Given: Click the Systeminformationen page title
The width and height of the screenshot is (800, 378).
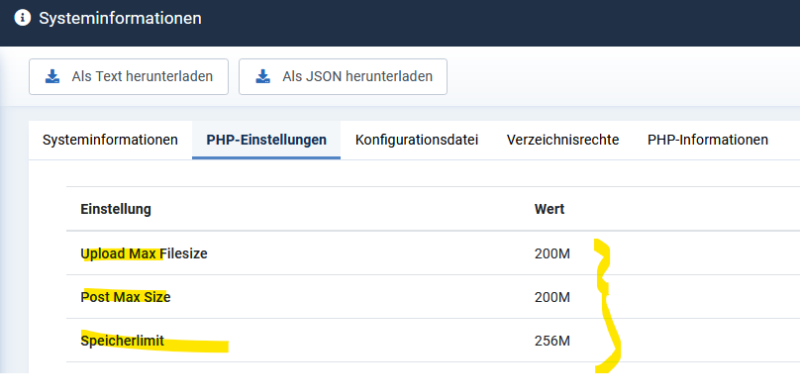Looking at the screenshot, I should pos(120,19).
